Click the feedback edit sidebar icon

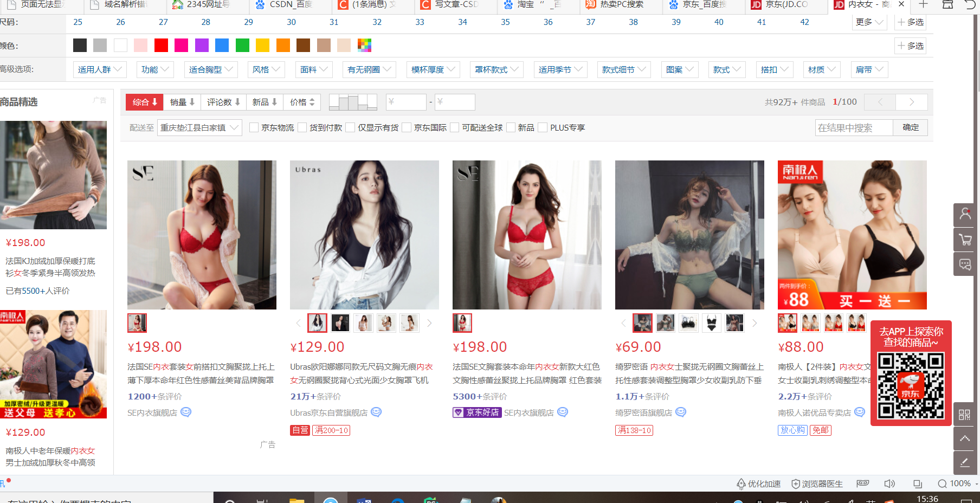coord(964,462)
